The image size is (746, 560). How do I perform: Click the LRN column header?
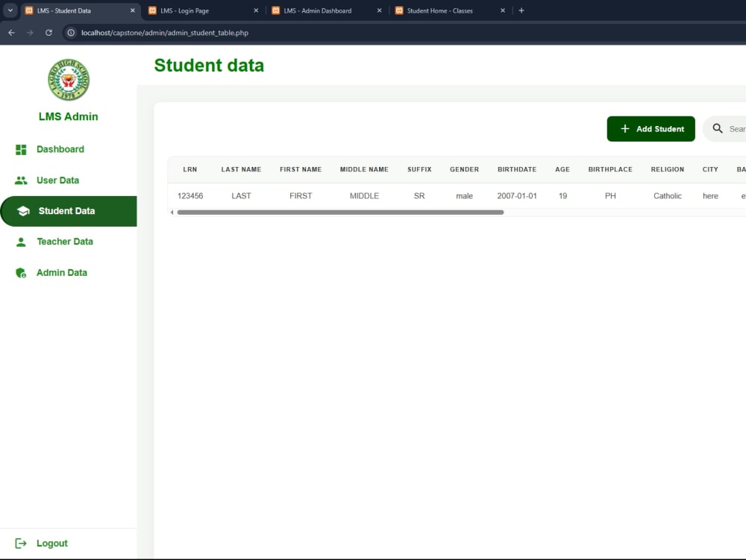point(189,169)
